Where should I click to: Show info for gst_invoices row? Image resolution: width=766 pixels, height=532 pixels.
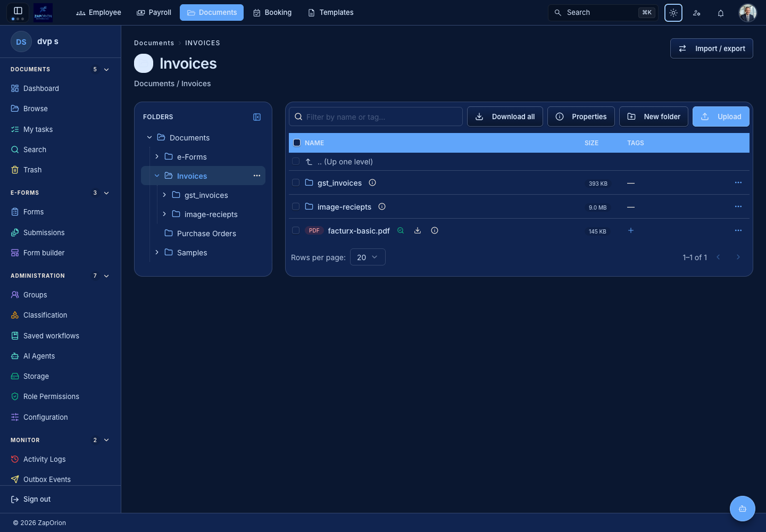click(x=372, y=182)
